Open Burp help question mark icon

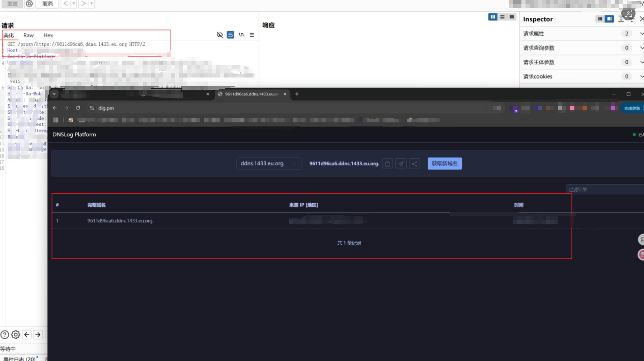[5, 334]
